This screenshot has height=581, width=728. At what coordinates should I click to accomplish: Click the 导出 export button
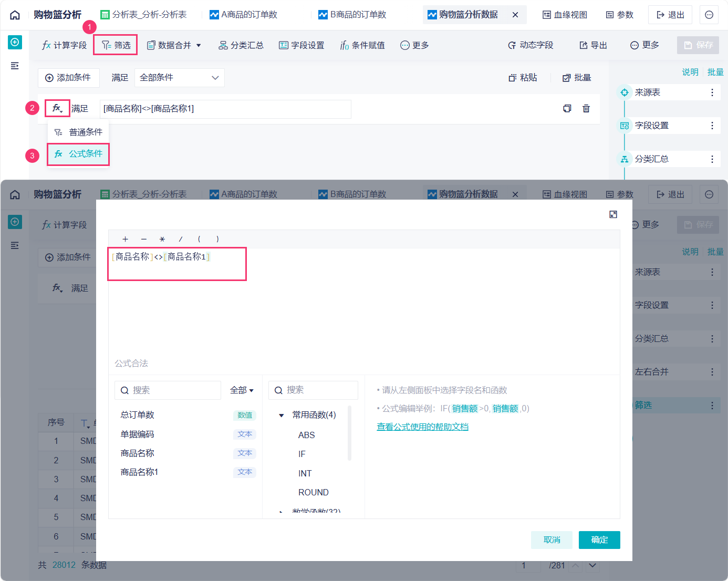click(x=593, y=45)
